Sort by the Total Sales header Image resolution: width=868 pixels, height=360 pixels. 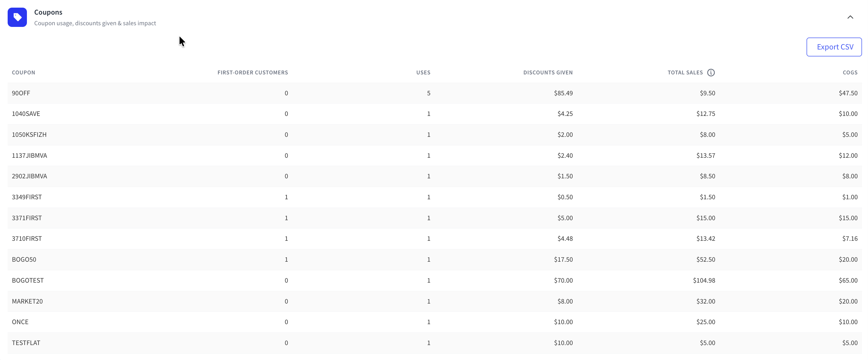click(685, 72)
